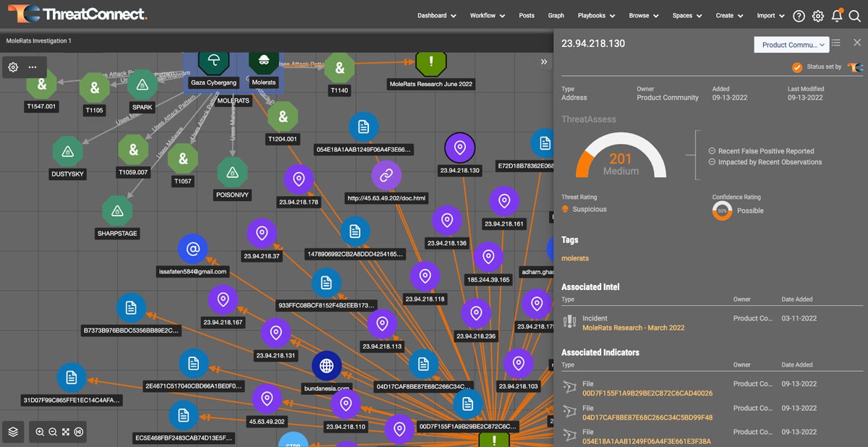Click the ThreatAssess 201 Medium gauge
The width and height of the screenshot is (868, 447).
click(x=621, y=155)
